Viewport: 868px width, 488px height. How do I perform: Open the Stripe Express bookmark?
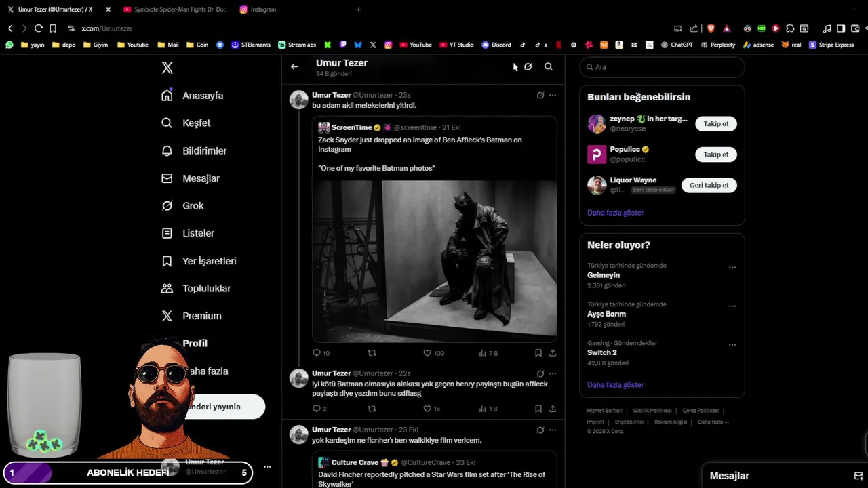pos(831,45)
